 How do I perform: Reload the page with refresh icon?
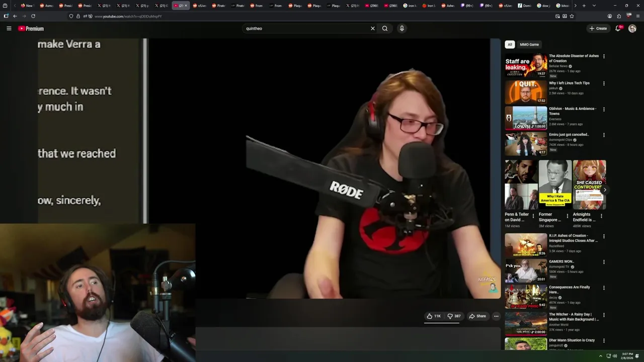[33, 16]
